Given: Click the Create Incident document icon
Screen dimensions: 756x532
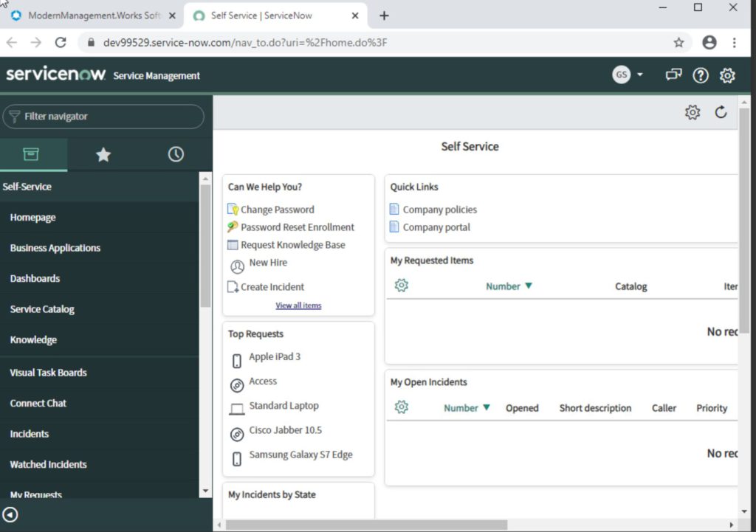Looking at the screenshot, I should pyautogui.click(x=233, y=287).
